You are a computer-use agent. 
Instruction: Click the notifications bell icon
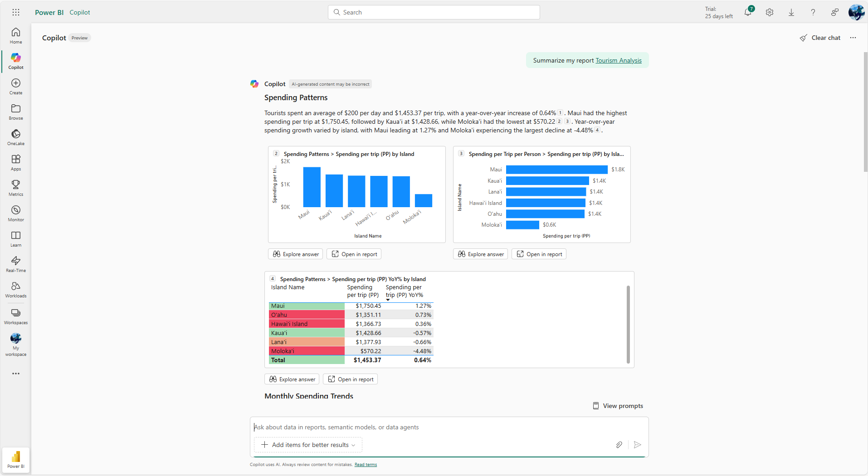748,12
